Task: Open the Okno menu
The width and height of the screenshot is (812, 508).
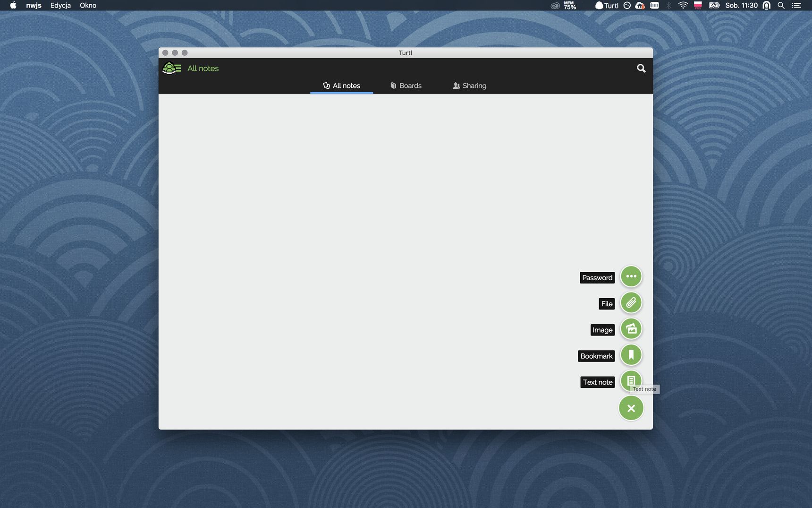Action: tap(88, 5)
